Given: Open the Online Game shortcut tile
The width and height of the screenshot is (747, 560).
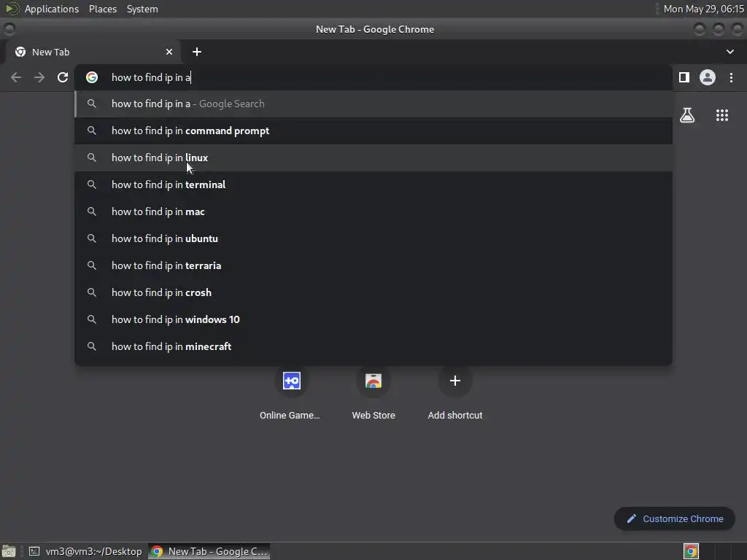Looking at the screenshot, I should click(x=290, y=393).
